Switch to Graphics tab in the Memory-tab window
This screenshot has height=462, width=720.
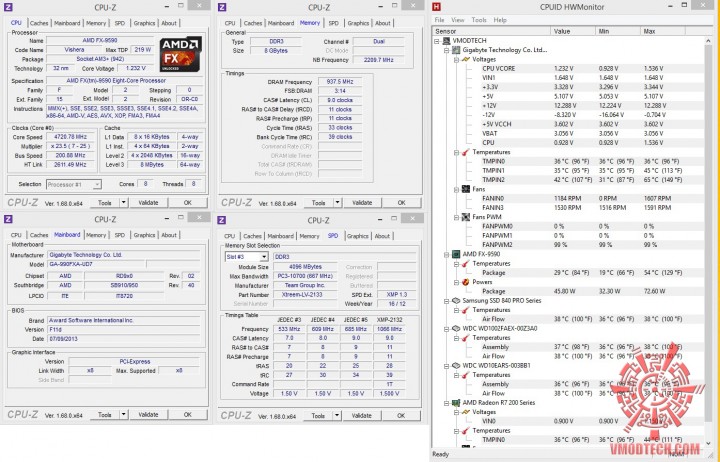point(358,23)
